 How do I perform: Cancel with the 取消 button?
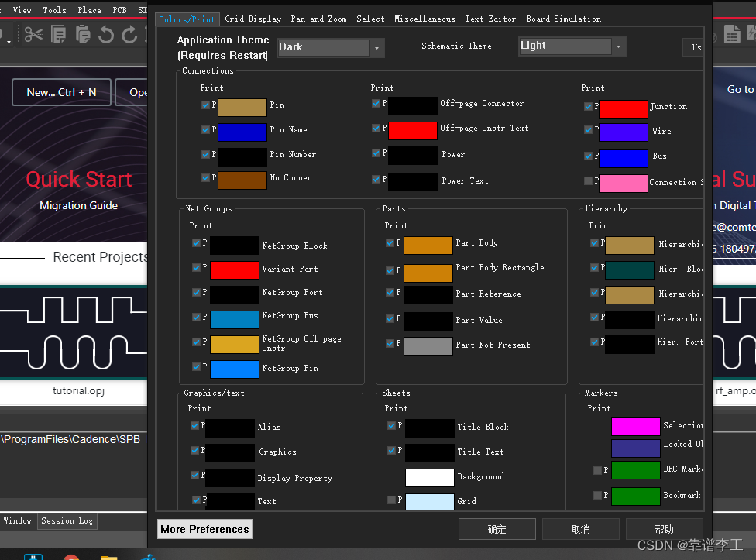click(580, 529)
